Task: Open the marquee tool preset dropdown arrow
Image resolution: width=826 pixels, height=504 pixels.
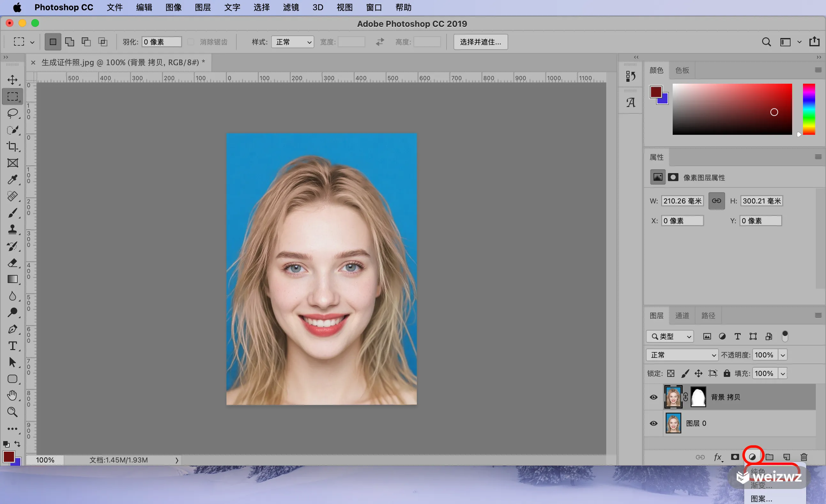Action: (32, 42)
